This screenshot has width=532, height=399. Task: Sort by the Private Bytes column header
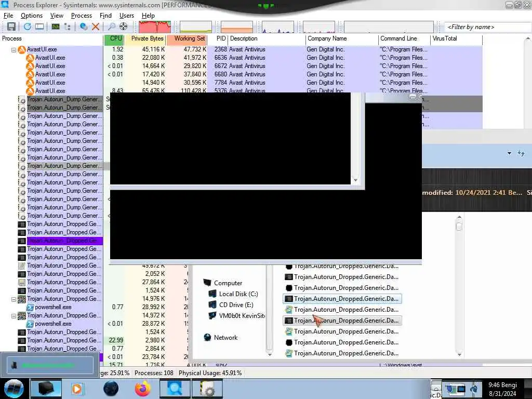(x=145, y=38)
